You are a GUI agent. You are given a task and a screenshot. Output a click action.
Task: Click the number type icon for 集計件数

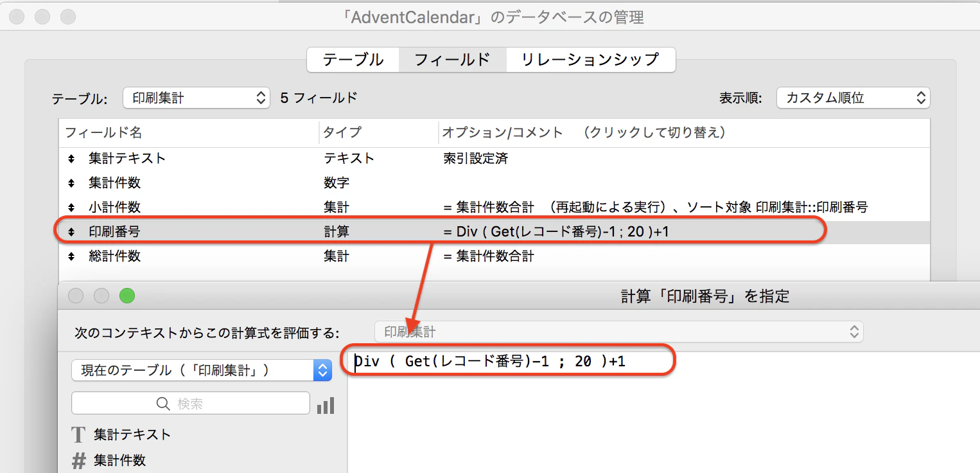coord(78,460)
